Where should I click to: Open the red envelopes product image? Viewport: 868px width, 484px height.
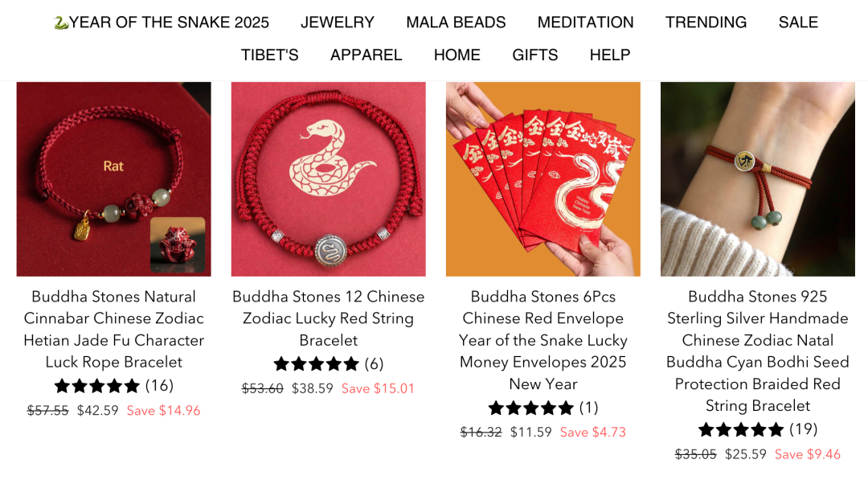pos(543,178)
